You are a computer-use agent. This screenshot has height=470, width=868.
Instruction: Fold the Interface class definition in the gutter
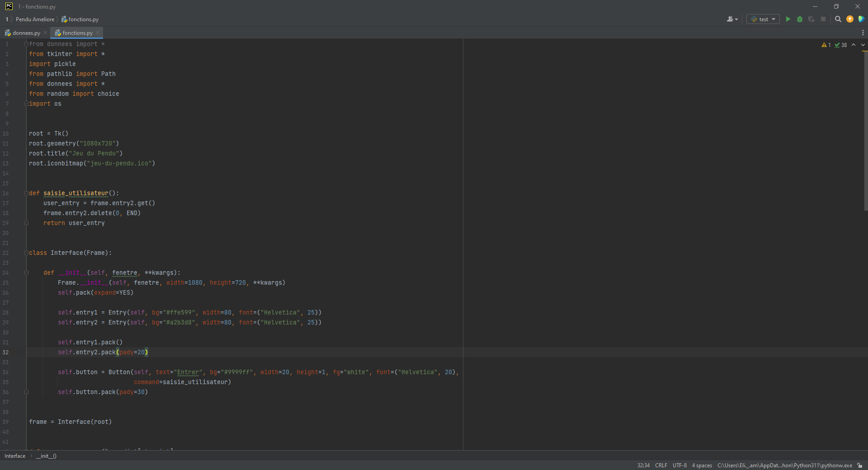click(26, 253)
